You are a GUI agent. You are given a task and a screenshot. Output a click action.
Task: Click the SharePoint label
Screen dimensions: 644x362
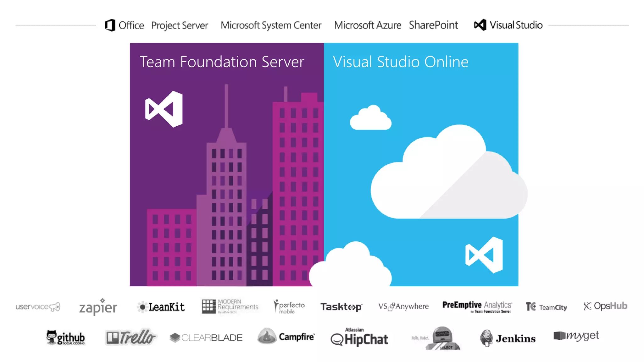click(433, 25)
